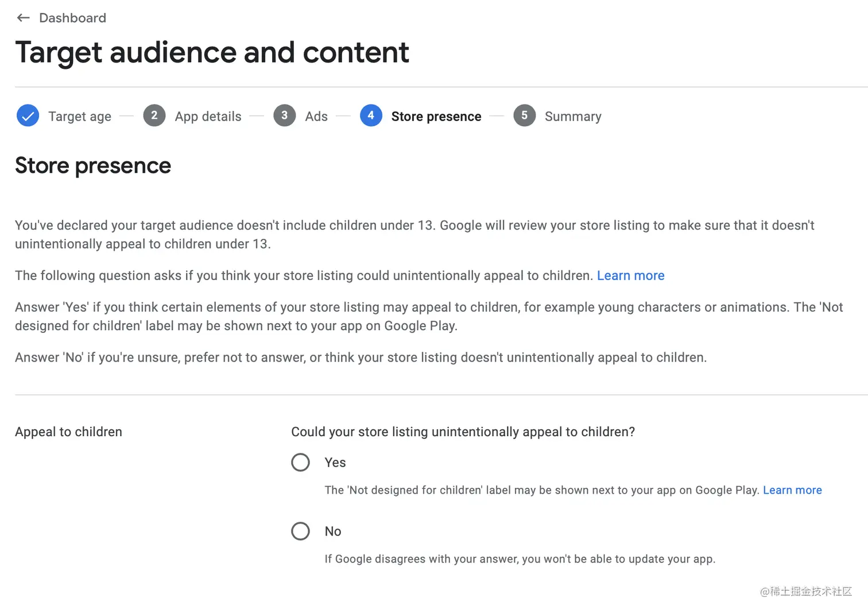Screen dimensions: 868x613
Task: Select the No radio button
Action: [300, 531]
